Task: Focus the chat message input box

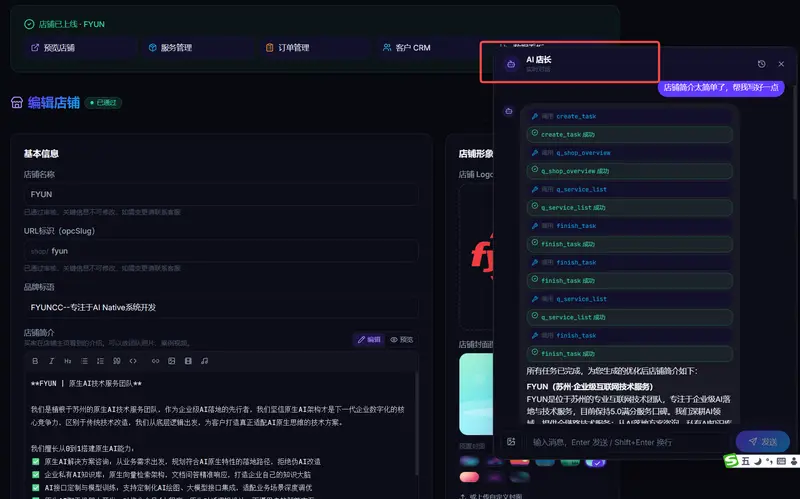Action: tap(627, 442)
